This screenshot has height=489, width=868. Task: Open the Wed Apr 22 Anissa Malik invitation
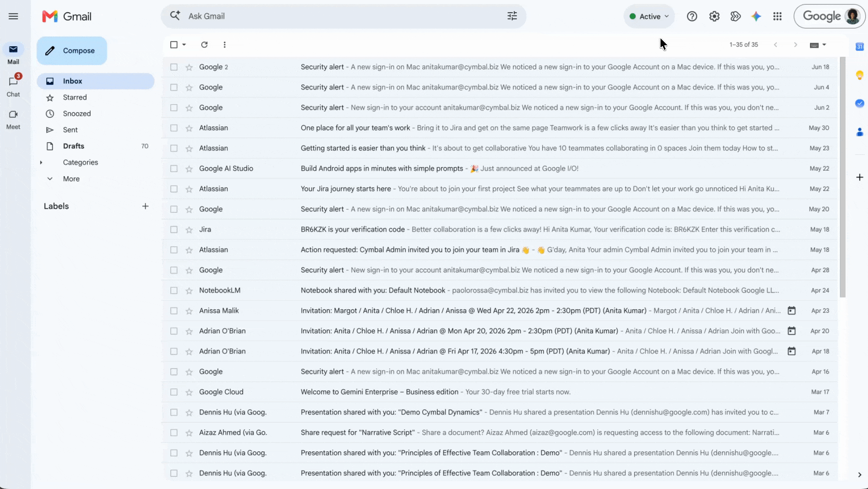499,311
